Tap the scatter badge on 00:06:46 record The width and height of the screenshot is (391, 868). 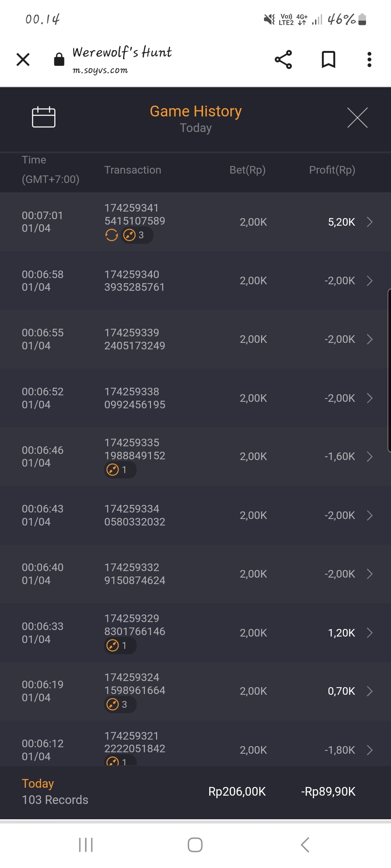pyautogui.click(x=120, y=470)
